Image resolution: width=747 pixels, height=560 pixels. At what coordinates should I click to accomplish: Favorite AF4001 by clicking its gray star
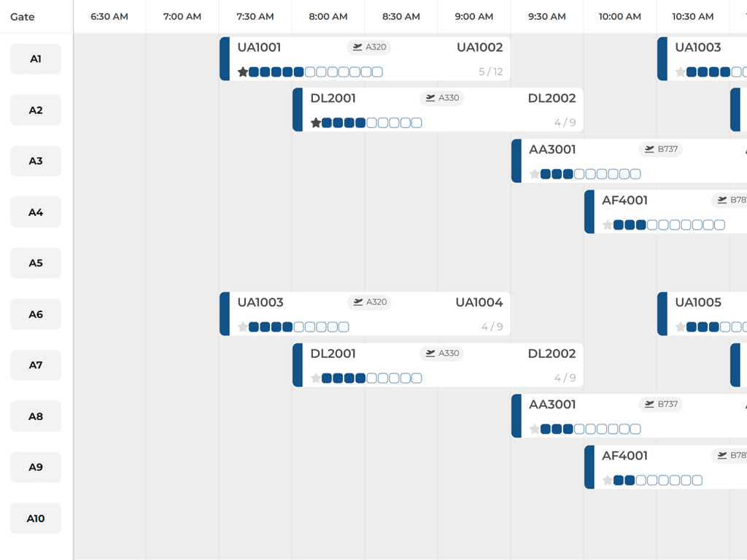(608, 225)
